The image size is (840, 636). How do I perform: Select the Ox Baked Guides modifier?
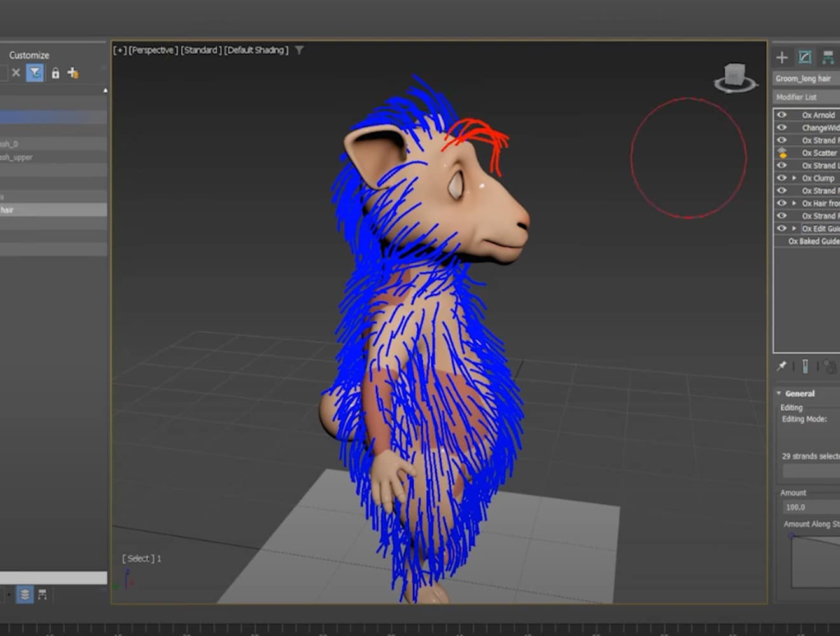[813, 241]
